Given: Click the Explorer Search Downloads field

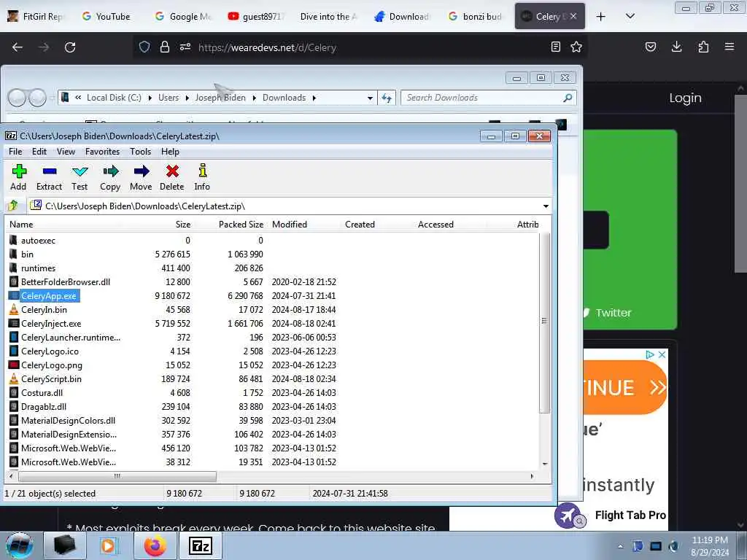Looking at the screenshot, I should coord(489,98).
